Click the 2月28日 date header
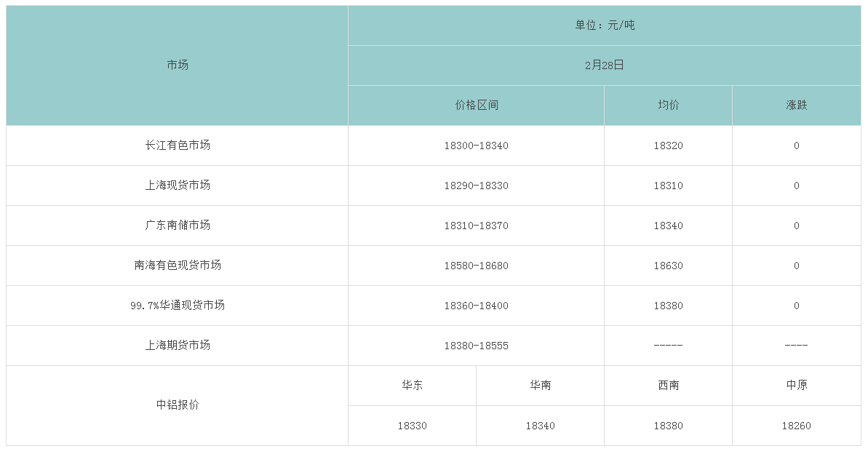 coord(604,65)
